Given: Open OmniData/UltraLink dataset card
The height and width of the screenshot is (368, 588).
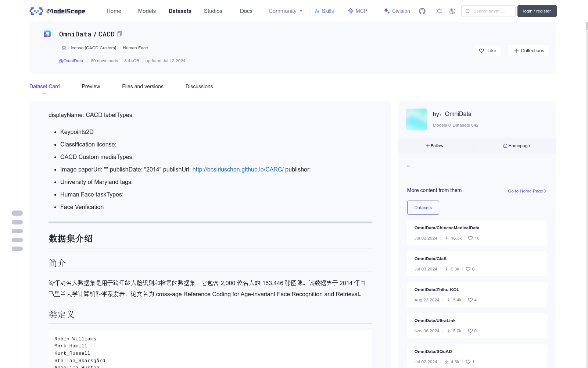Looking at the screenshot, I should coord(477,326).
